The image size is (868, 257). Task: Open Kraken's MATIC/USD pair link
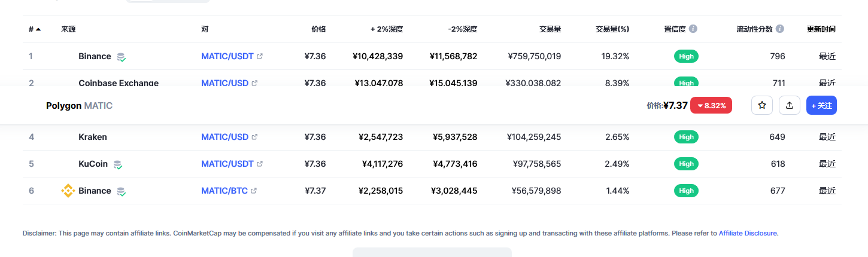[x=224, y=137]
